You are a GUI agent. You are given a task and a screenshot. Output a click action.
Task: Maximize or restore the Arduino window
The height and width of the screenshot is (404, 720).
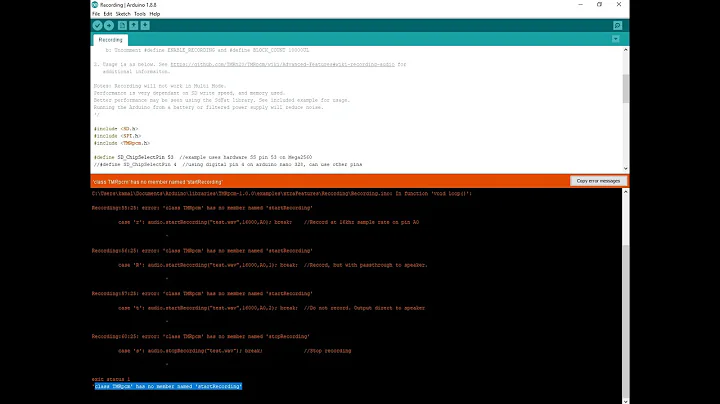(x=599, y=5)
